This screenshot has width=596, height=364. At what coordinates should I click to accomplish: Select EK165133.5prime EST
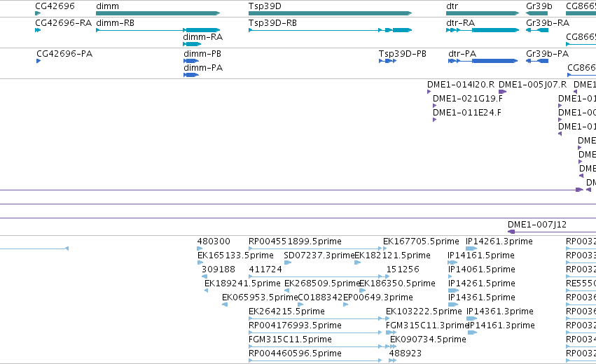tap(200, 262)
